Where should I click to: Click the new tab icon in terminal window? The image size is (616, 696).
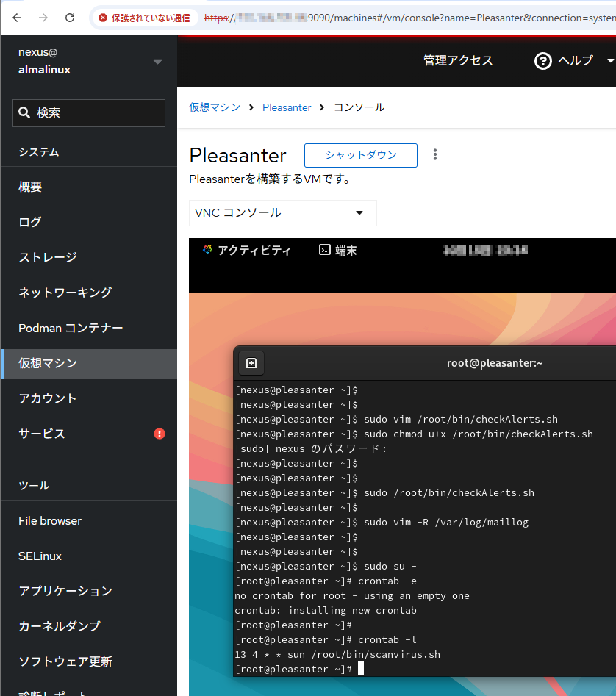pos(251,363)
